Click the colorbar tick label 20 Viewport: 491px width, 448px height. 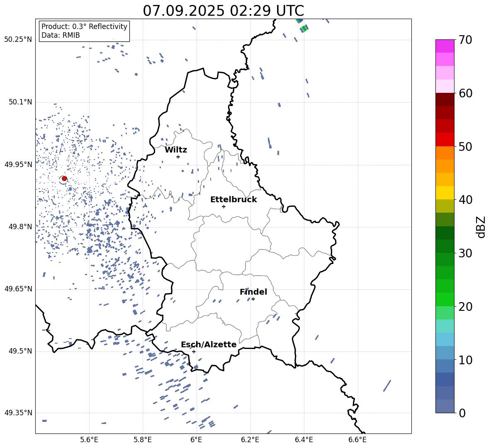[x=465, y=307]
